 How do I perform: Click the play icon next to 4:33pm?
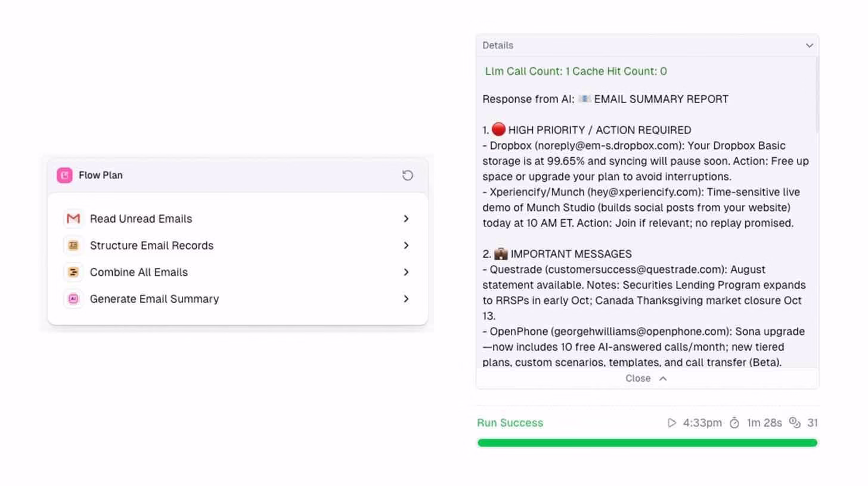[672, 423]
